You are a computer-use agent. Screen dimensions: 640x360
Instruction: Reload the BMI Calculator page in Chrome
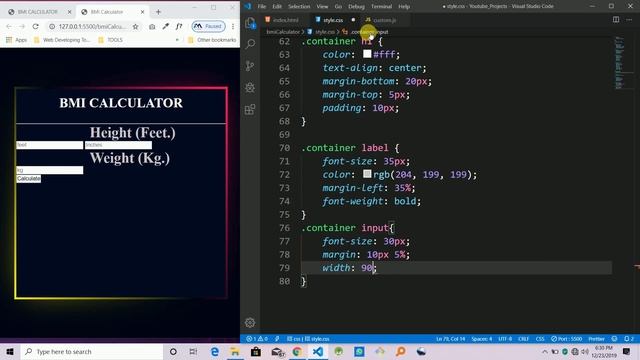pyautogui.click(x=36, y=26)
